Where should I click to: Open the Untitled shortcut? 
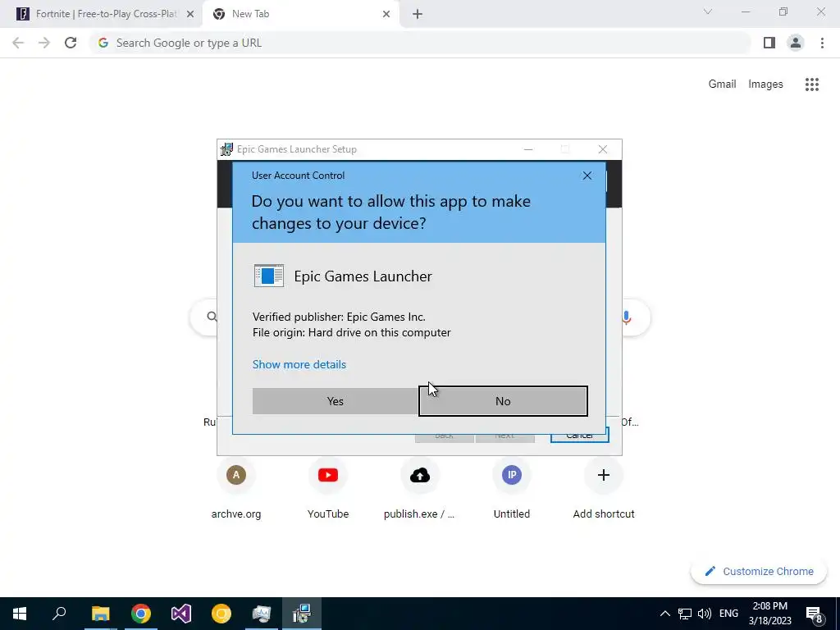[x=512, y=489]
